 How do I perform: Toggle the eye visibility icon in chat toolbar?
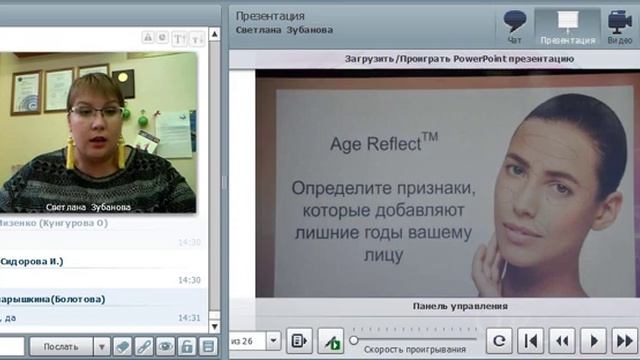coord(165,347)
